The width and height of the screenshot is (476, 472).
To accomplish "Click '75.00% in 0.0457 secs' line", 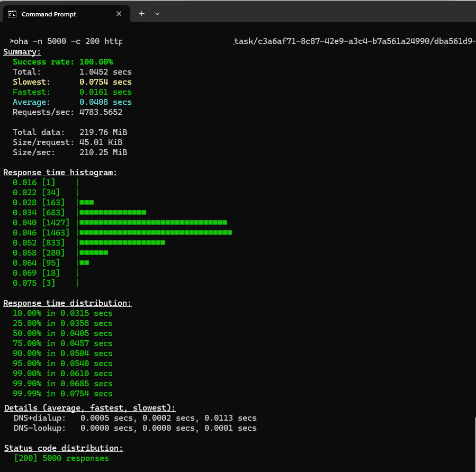I will (62, 343).
